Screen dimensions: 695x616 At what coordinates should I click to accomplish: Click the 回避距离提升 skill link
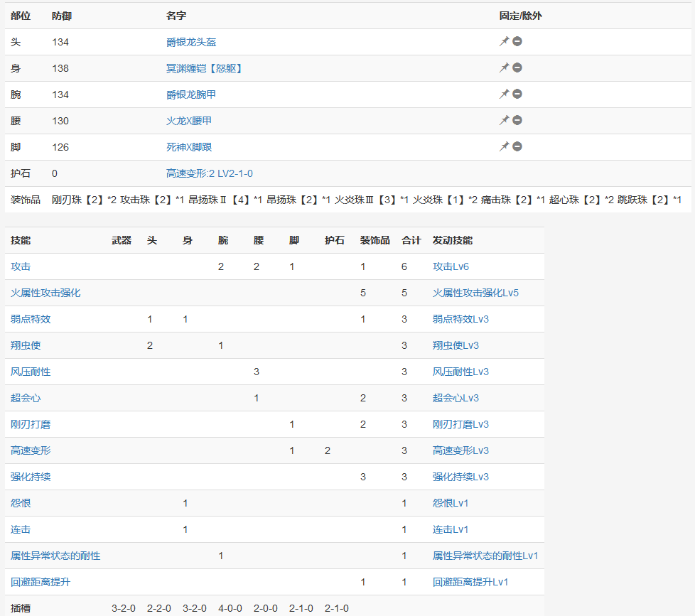coord(41,582)
